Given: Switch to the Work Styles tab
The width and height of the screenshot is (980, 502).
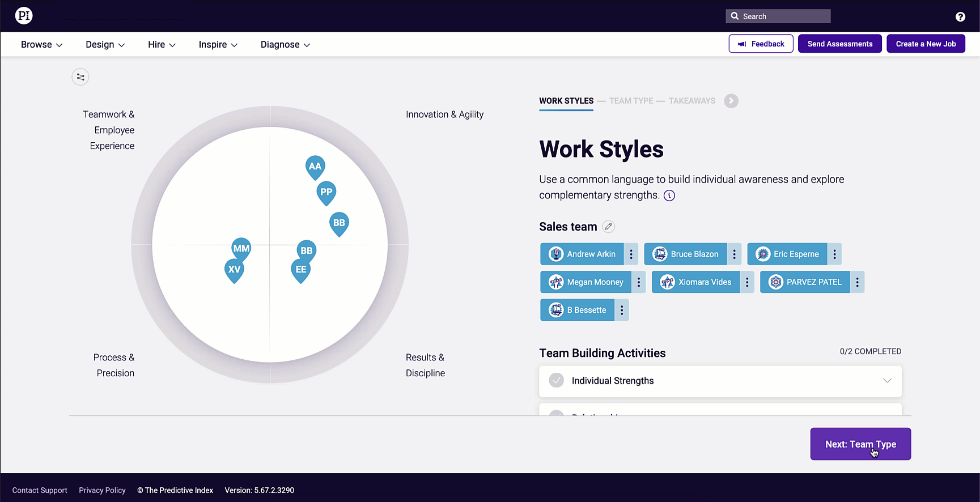Looking at the screenshot, I should 566,101.
